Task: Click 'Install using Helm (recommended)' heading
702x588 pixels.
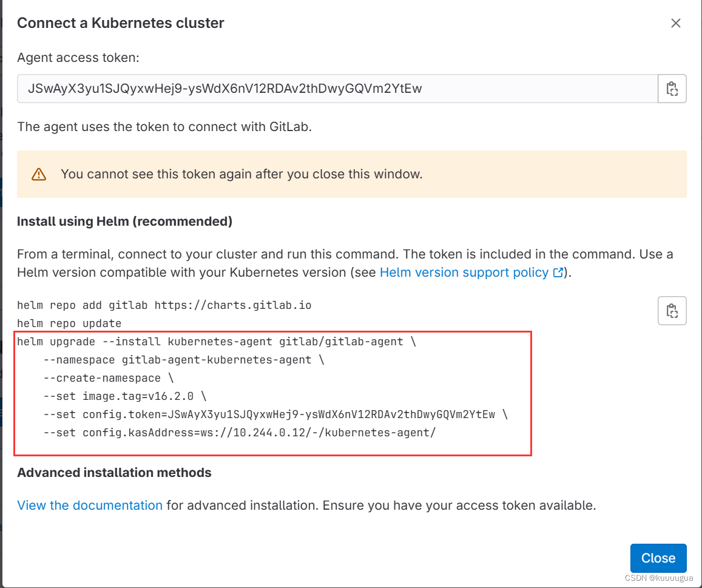Action: pyautogui.click(x=124, y=221)
